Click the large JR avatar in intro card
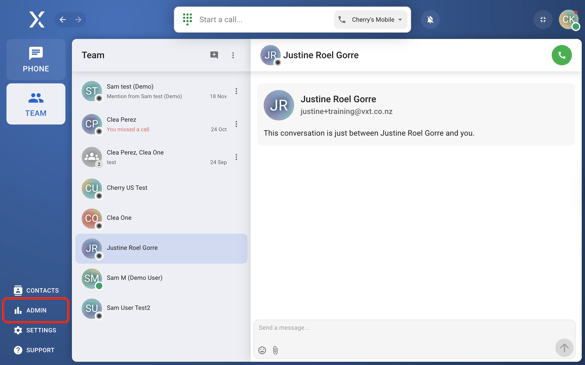This screenshot has height=365, width=585. click(279, 105)
